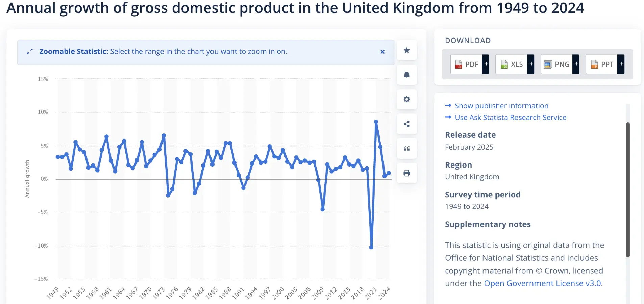Download the statistic as PDF

[x=468, y=64]
